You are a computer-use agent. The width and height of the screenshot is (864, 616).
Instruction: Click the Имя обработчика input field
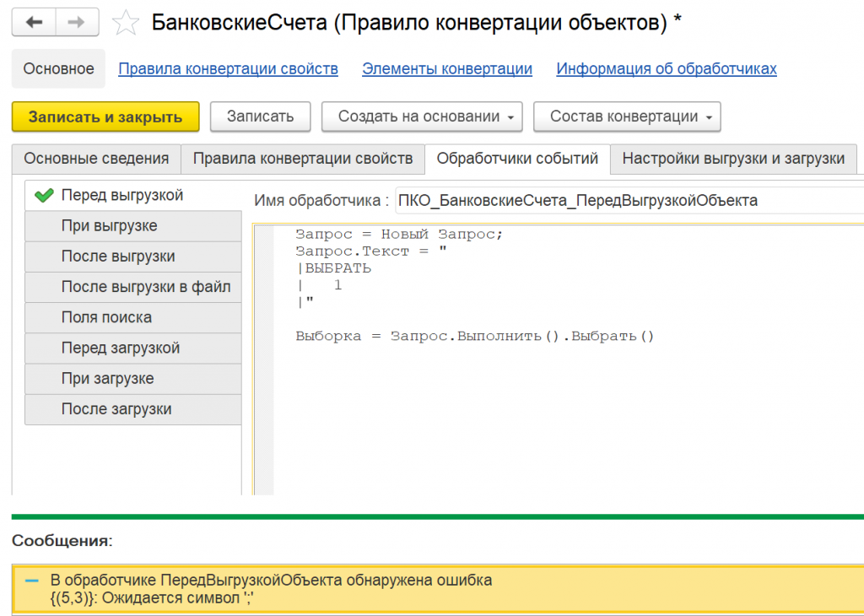pos(629,201)
